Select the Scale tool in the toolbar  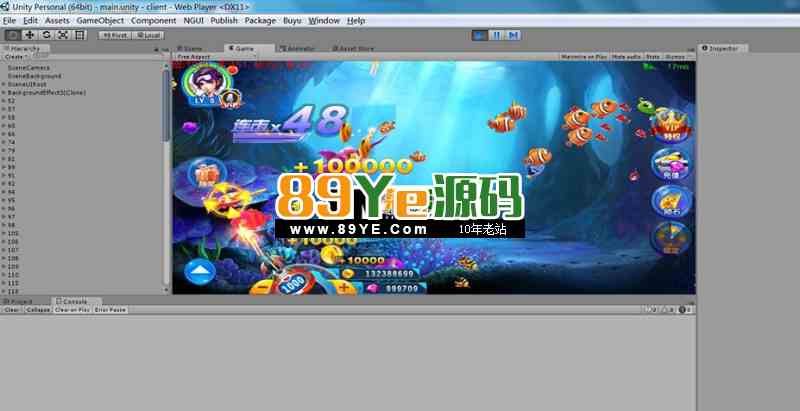(63, 35)
